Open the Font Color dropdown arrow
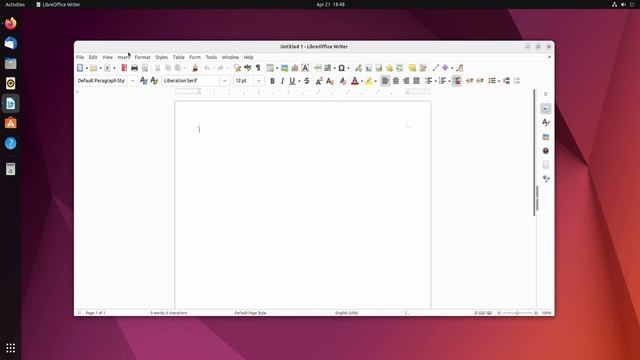The height and width of the screenshot is (360, 640). click(362, 81)
